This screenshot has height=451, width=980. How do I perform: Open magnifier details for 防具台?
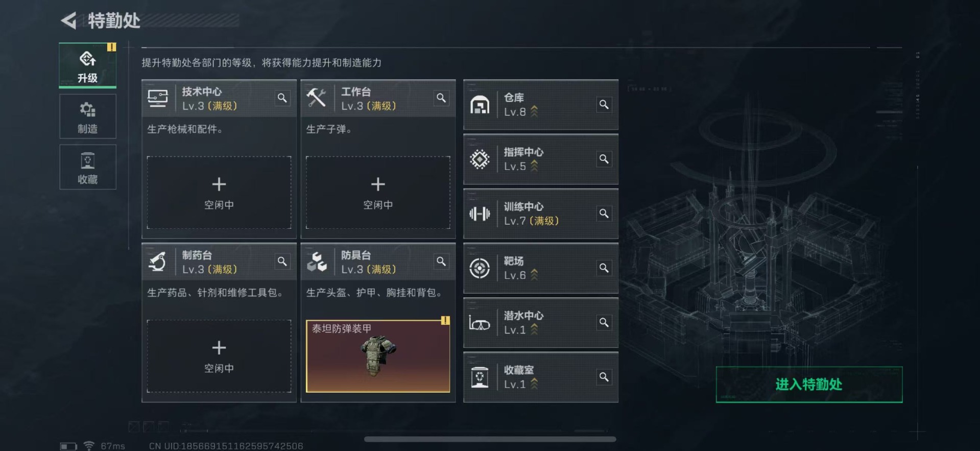tap(441, 262)
